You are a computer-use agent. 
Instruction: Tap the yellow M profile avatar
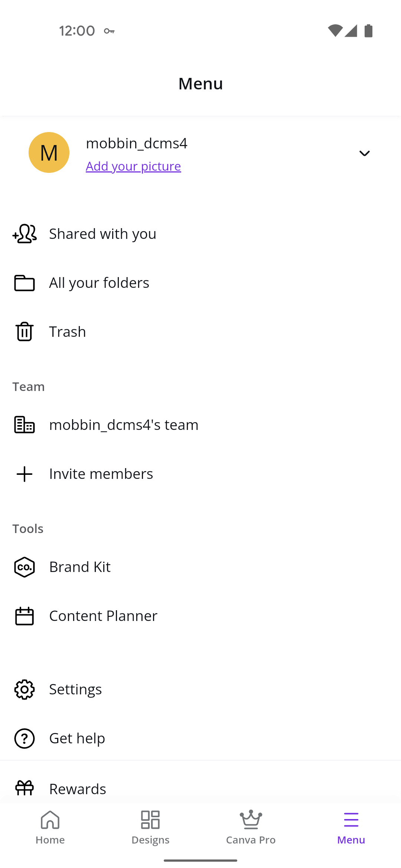click(x=49, y=152)
